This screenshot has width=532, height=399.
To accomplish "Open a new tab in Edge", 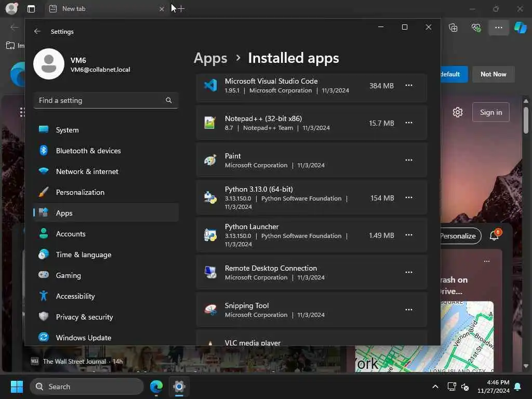I will tap(181, 8).
